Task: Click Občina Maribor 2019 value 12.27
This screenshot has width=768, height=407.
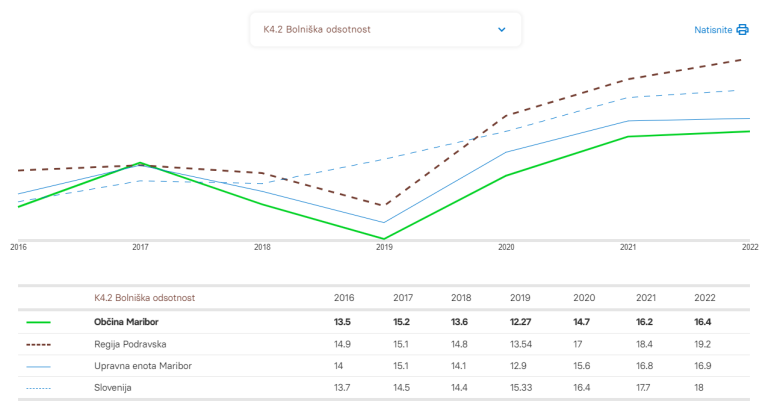Action: (x=520, y=322)
